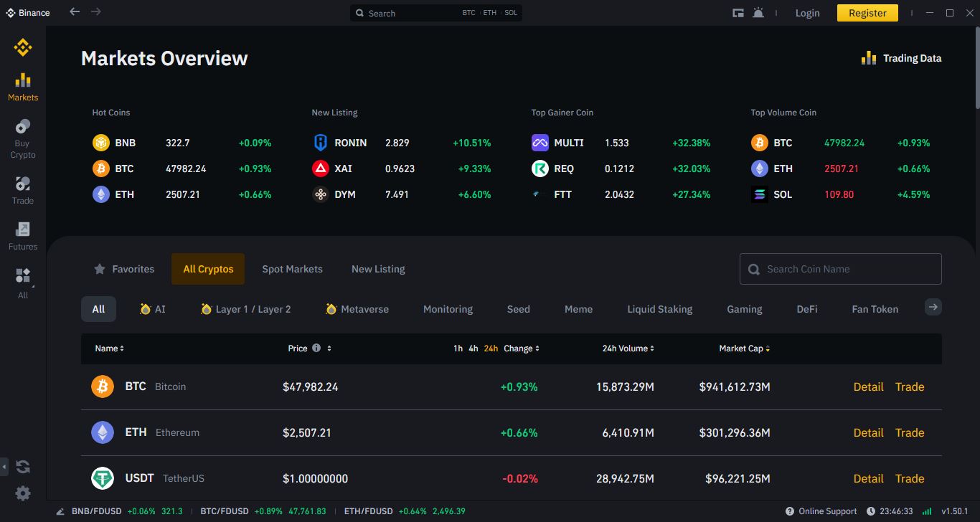Click the MULTI coin icon

click(540, 143)
